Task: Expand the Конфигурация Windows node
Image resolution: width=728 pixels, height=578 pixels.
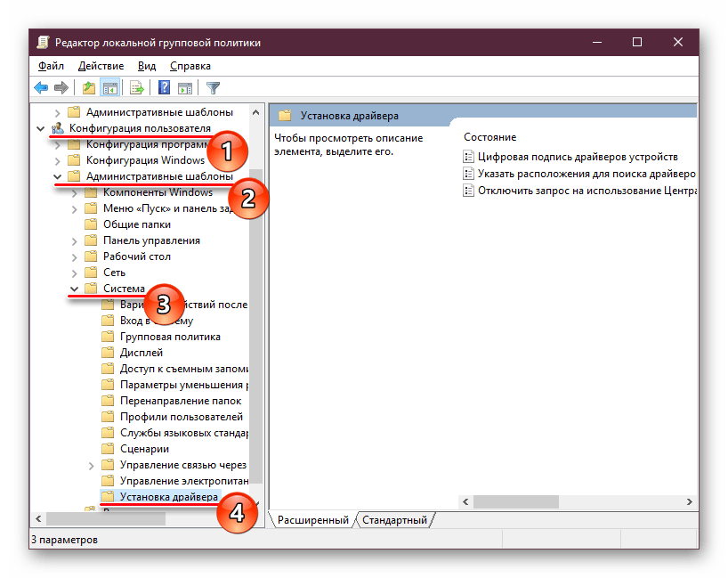Action: [58, 160]
